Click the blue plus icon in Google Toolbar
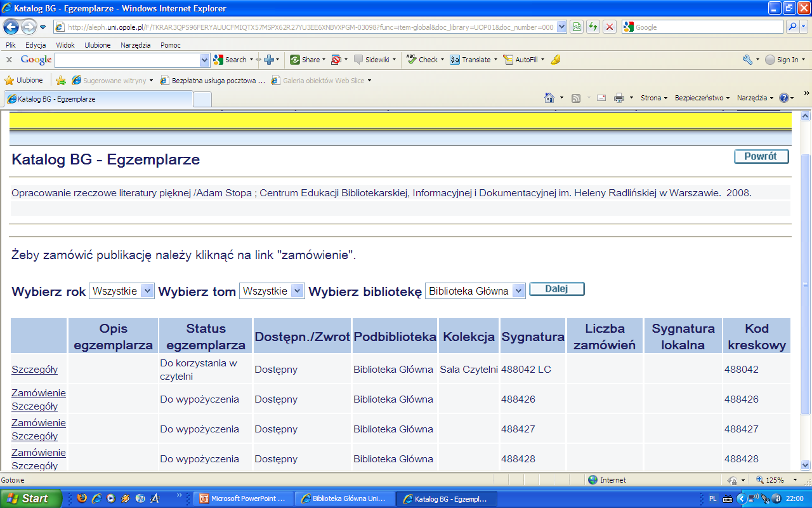This screenshot has width=812, height=508. point(269,60)
